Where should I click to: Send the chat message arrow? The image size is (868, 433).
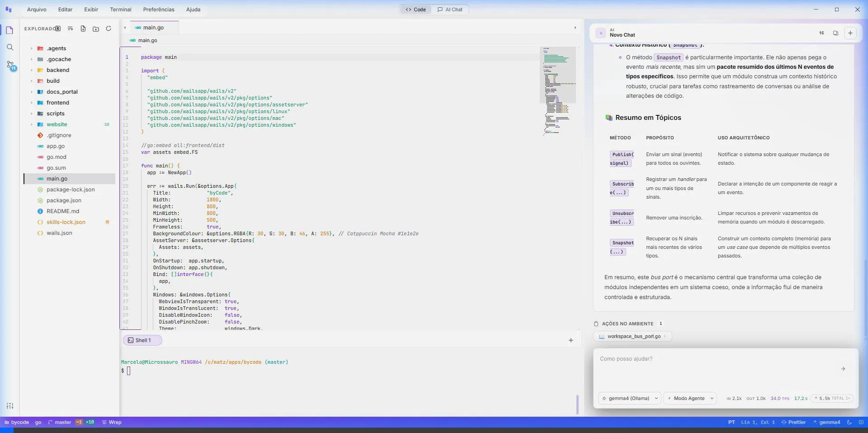(843, 369)
